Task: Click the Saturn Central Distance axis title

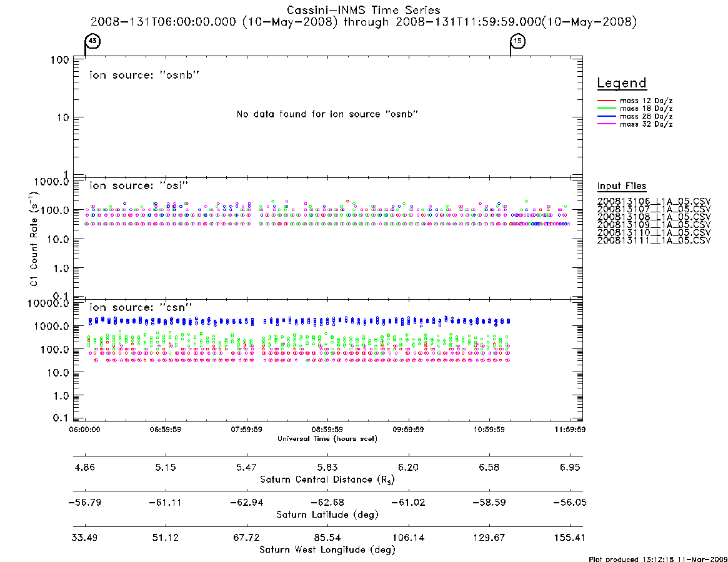Action: [x=327, y=480]
